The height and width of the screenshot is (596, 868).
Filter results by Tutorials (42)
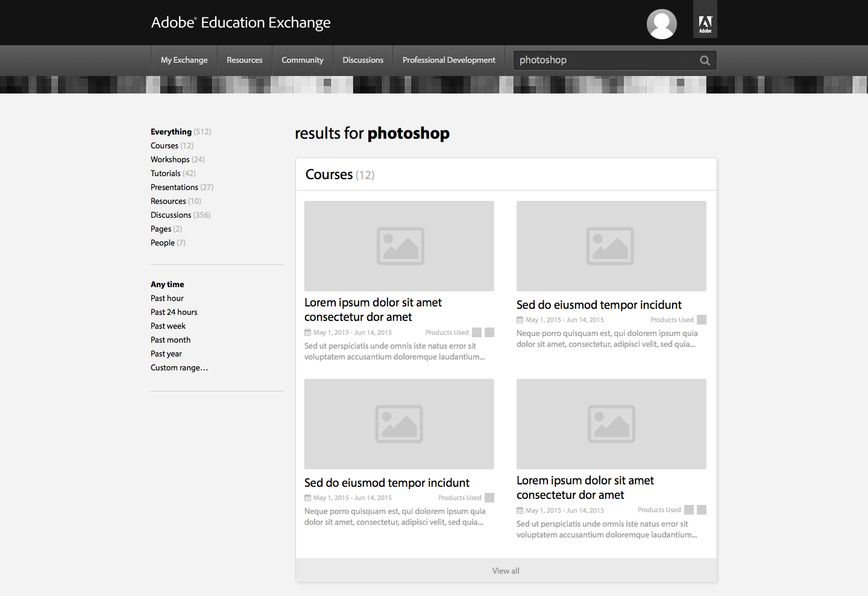[x=173, y=173]
